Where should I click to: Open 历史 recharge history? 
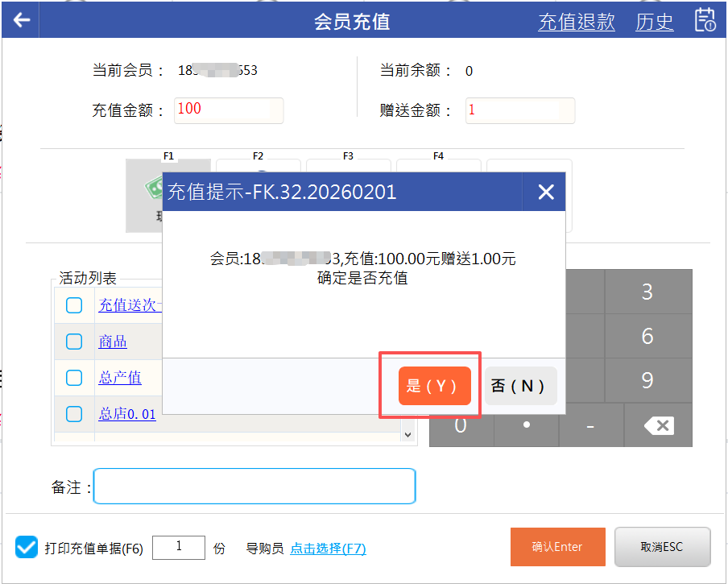click(654, 22)
